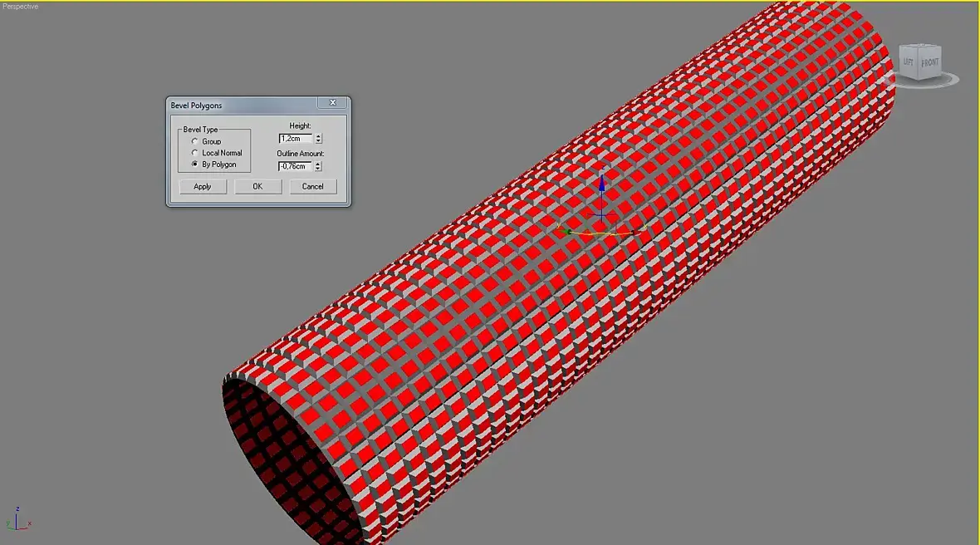980x545 pixels.
Task: Click the LEFT face of the ViewCube
Action: pyautogui.click(x=909, y=62)
